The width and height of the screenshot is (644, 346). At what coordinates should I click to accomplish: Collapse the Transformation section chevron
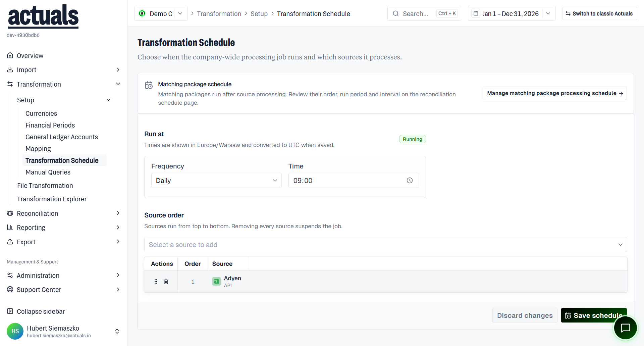(x=118, y=84)
